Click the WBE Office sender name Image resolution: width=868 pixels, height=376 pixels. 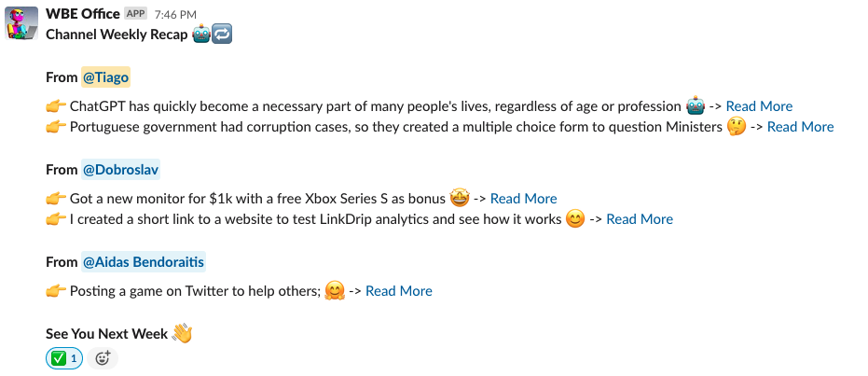click(x=83, y=14)
